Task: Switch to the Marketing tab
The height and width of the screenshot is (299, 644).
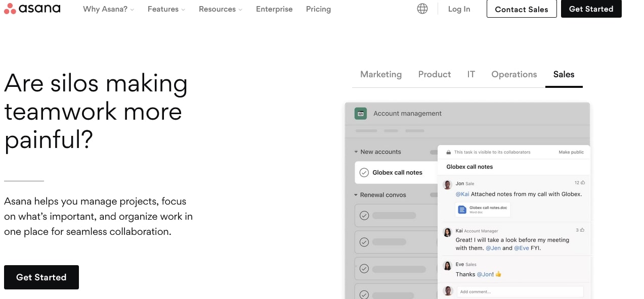Action: [x=381, y=74]
